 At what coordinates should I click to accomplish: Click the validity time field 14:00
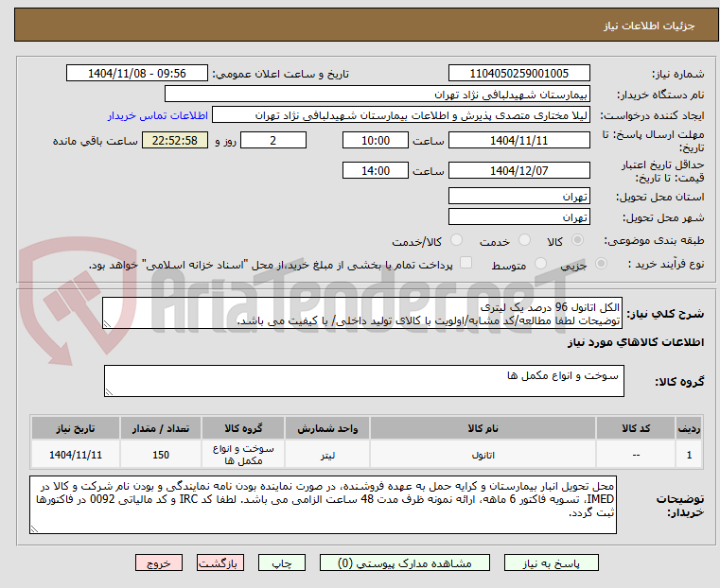coord(376,170)
